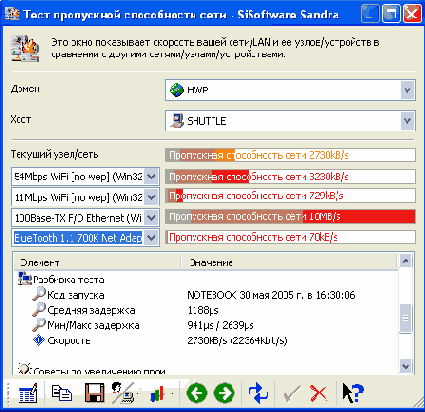Click the value NOTEBOOK 30 мая 2005
This screenshot has width=425, height=412.
coord(271,295)
